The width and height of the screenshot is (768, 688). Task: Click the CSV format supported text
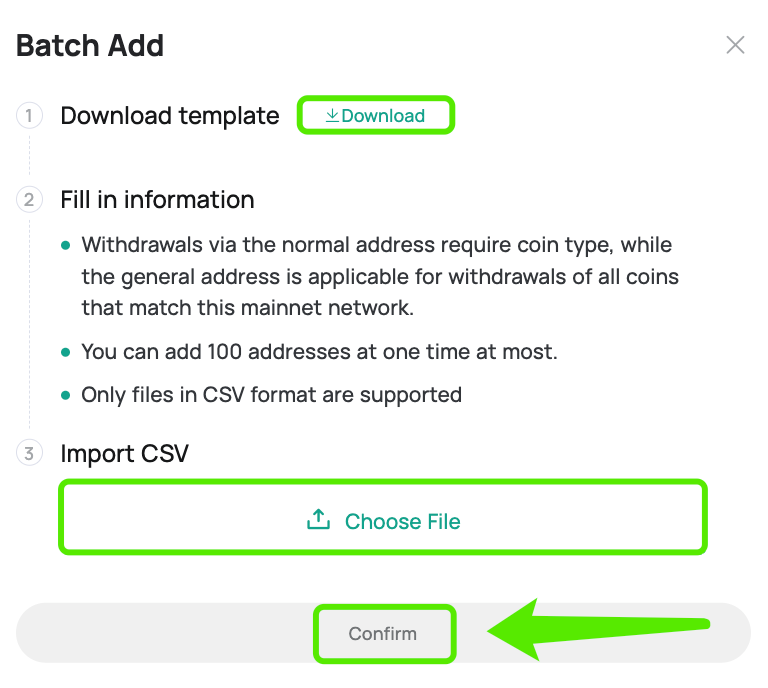point(271,395)
